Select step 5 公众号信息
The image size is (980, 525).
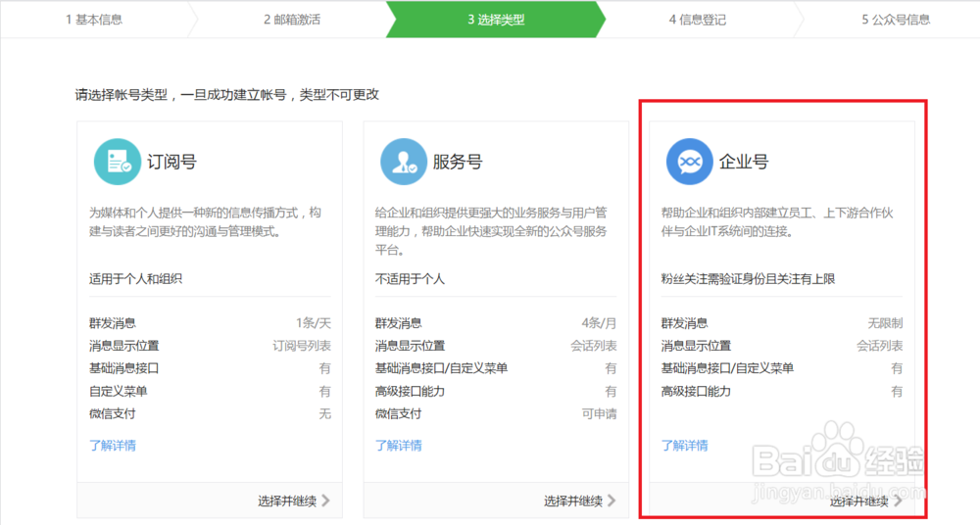[896, 20]
